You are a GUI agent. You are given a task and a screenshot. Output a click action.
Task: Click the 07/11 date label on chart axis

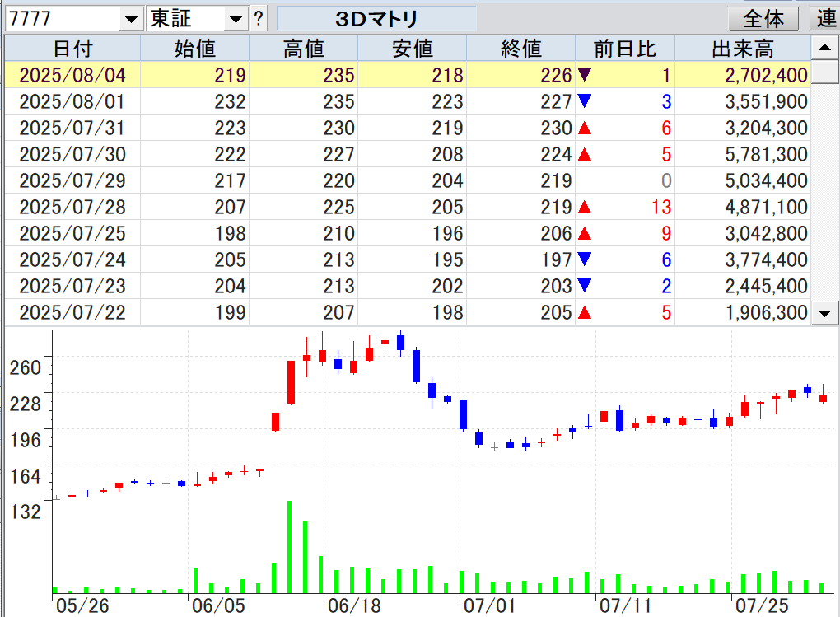(x=626, y=605)
